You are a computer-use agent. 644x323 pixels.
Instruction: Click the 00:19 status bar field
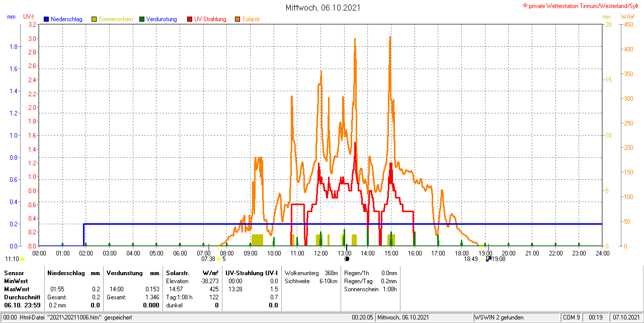596,317
